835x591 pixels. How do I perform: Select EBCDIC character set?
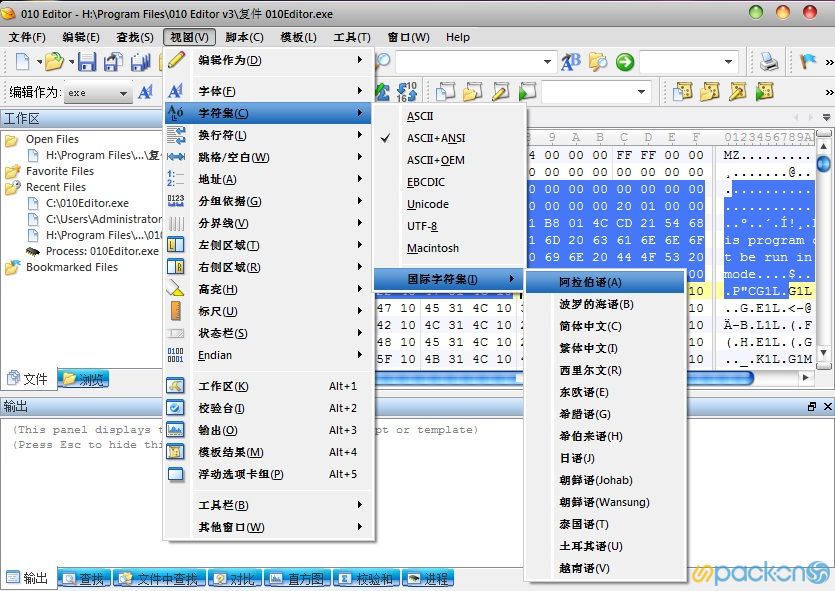pyautogui.click(x=450, y=182)
